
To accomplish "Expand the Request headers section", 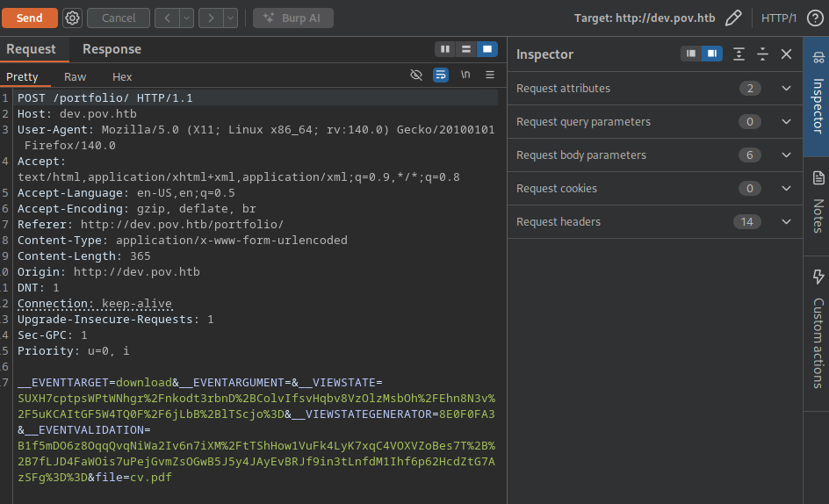I will tap(786, 222).
